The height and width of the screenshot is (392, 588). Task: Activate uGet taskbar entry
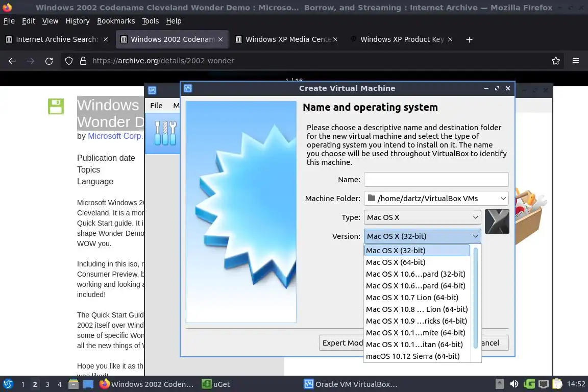coord(216,384)
